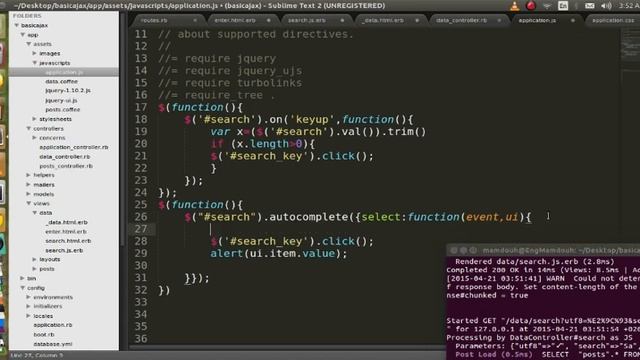Click the 'Line 27, Column 5' status text
640x360 pixels.
36,356
